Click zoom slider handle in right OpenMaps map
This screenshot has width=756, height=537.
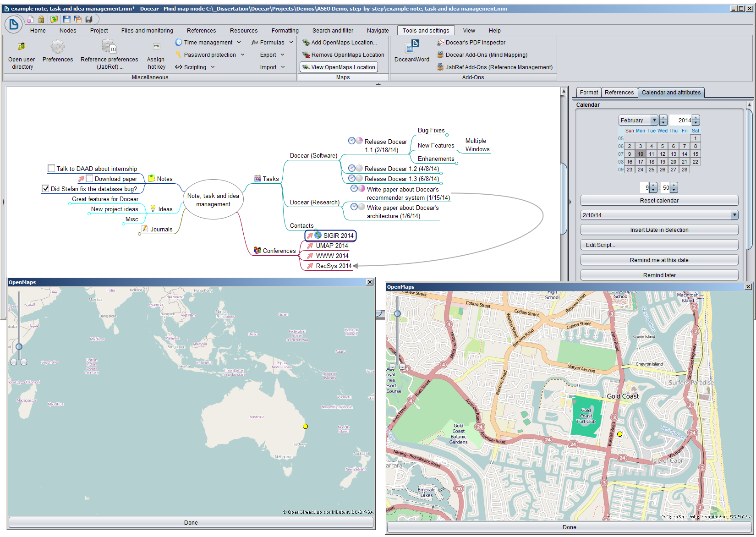pos(397,313)
